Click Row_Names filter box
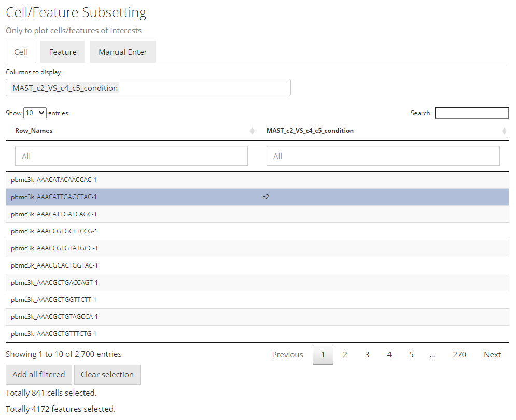Screen dimensions: 516x420 click(x=132, y=156)
